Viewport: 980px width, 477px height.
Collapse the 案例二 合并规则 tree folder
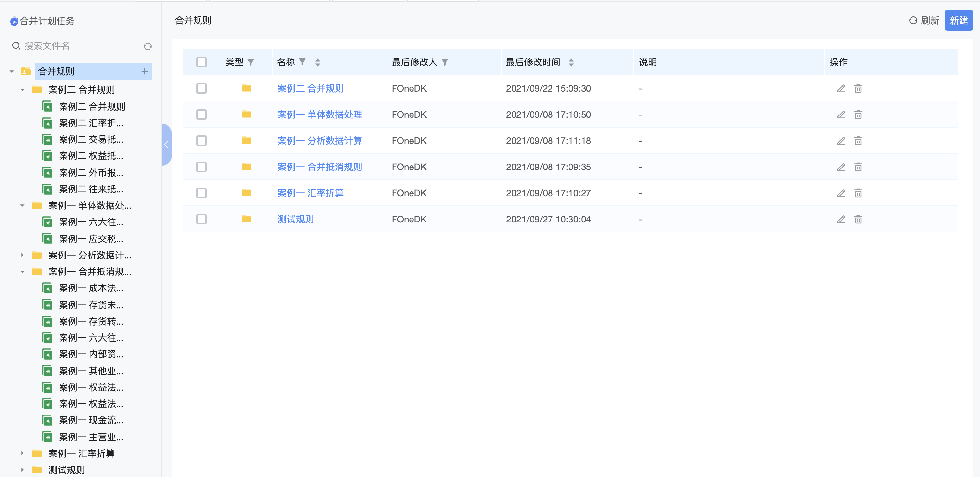22,90
